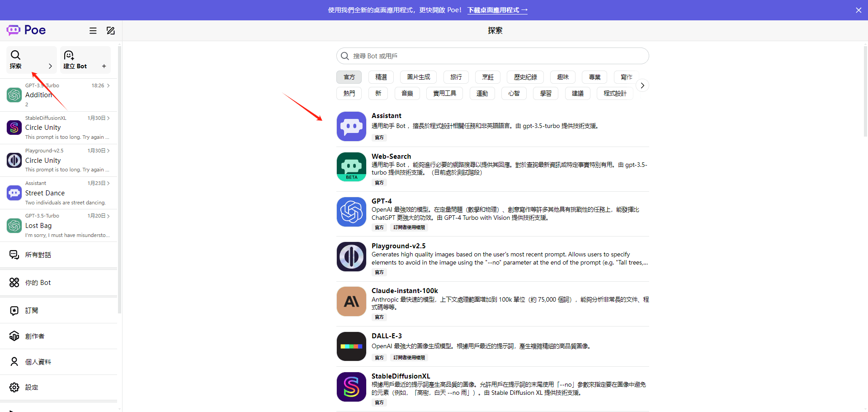The width and height of the screenshot is (868, 412).
Task: Click the DALL-E-3 bot title
Action: (387, 336)
